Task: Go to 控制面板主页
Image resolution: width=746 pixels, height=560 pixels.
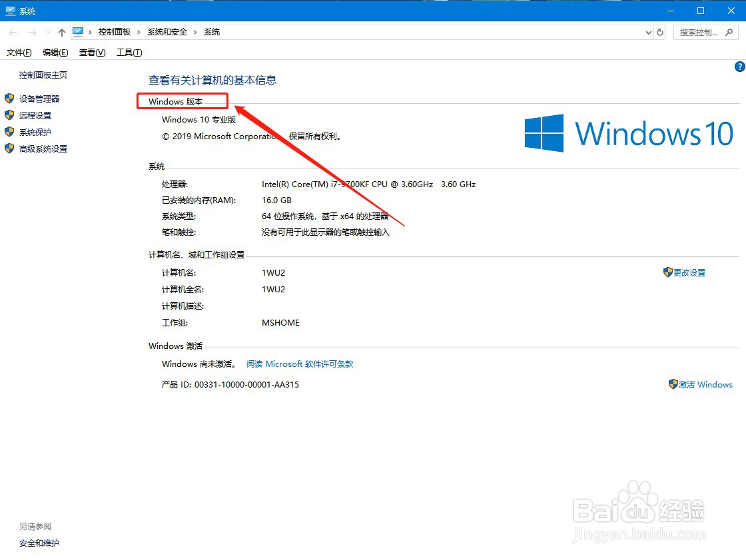Action: (43, 75)
